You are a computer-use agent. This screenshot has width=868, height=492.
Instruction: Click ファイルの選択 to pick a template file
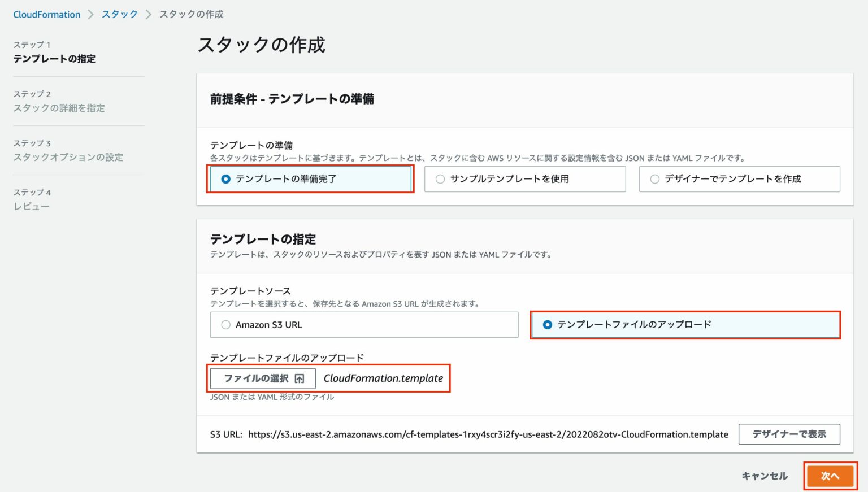tap(263, 378)
